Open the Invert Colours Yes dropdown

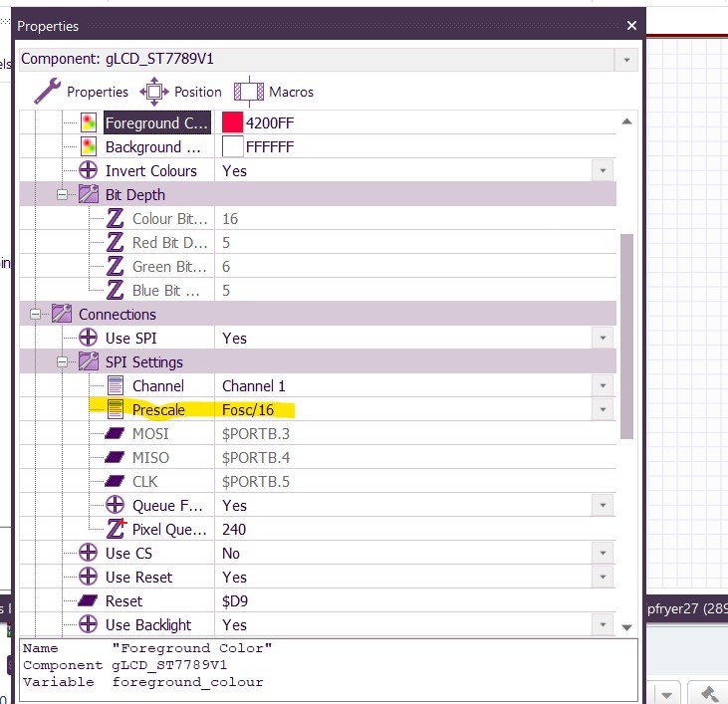(602, 171)
